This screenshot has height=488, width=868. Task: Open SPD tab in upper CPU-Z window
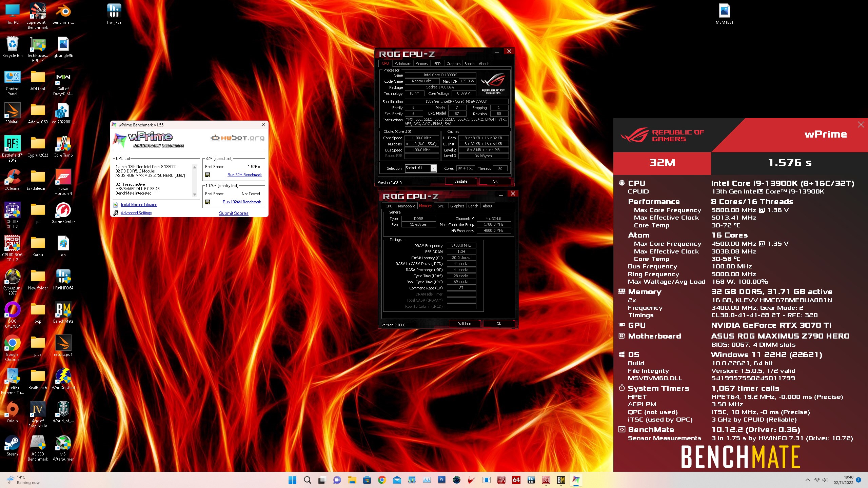pyautogui.click(x=437, y=64)
